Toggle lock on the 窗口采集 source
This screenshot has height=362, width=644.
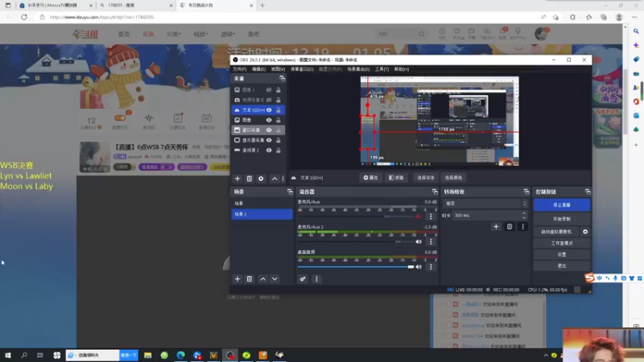(279, 130)
